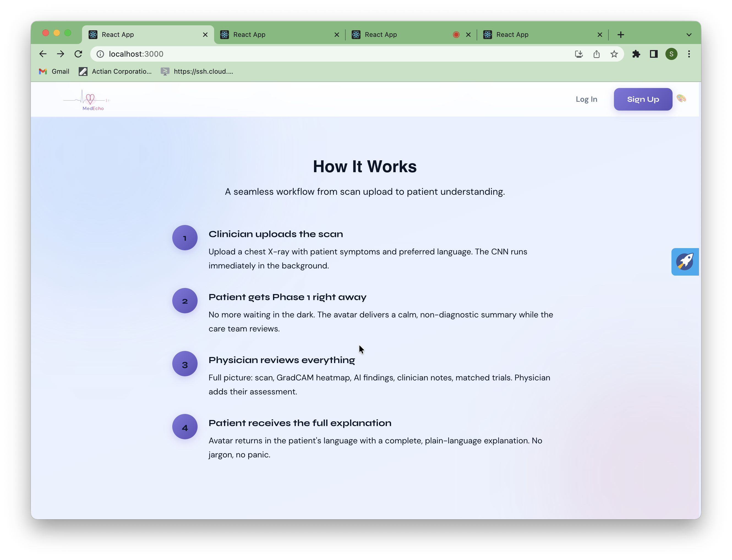Open the Chrome extensions puzzle icon
Screen dimensions: 732x560
click(x=636, y=54)
